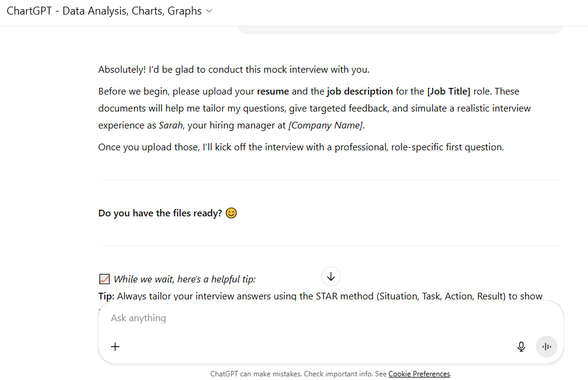
Task: Open the Cookie Preferences link
Action: (x=419, y=373)
